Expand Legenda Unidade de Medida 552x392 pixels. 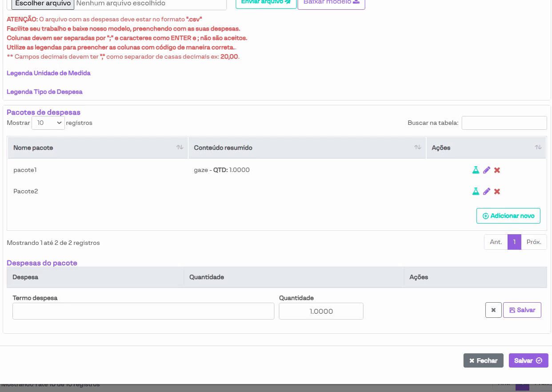48,73
